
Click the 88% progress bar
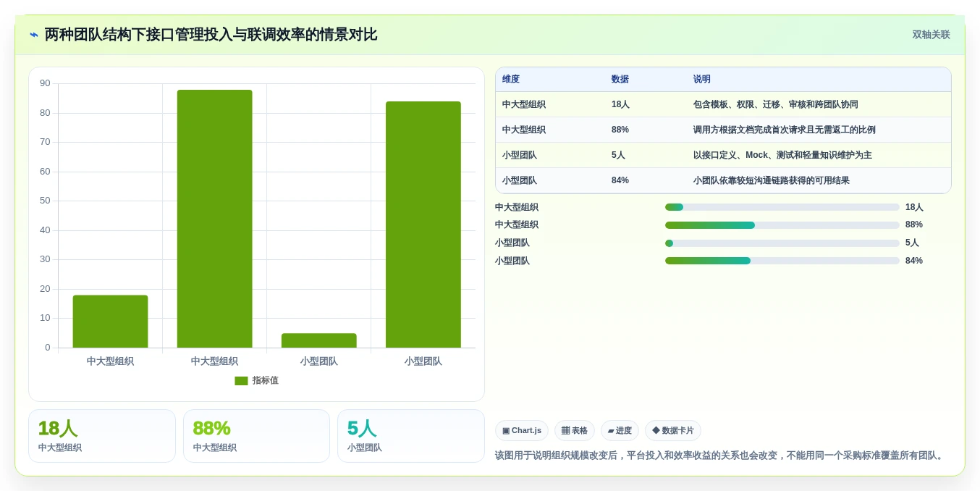[x=782, y=225]
